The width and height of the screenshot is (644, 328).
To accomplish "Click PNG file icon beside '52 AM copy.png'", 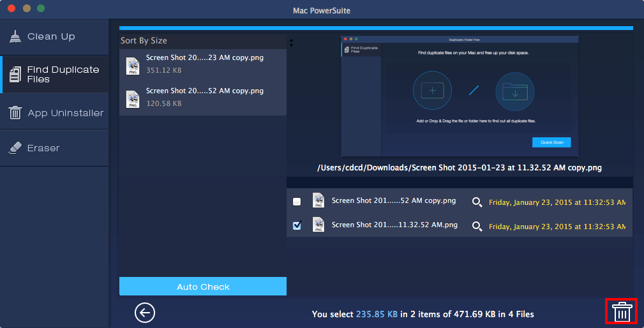I will tap(318, 200).
